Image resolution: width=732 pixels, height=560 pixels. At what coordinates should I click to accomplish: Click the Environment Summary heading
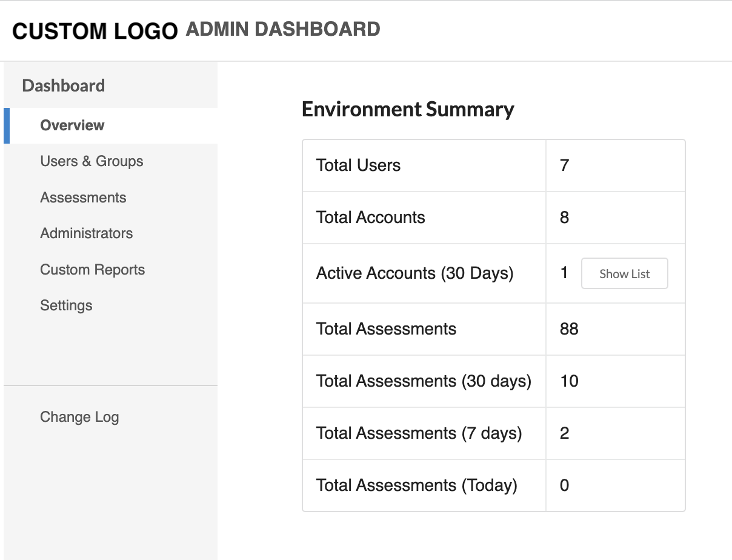408,110
